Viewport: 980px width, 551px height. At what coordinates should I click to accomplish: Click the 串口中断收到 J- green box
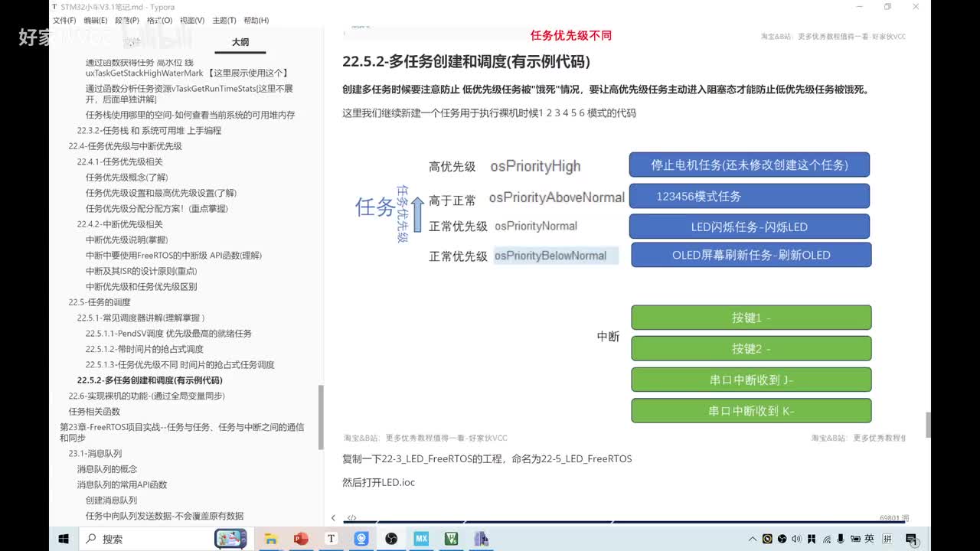[x=751, y=380]
